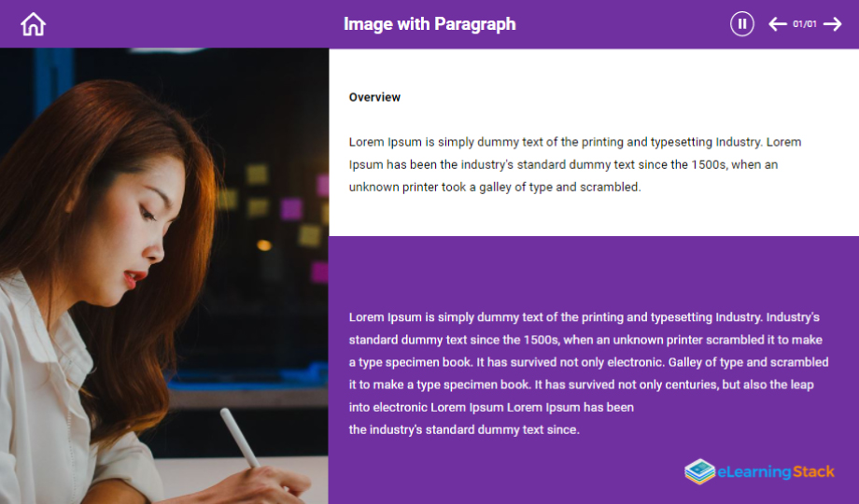Click the text line starting 'standard dummy text since'
This screenshot has height=504, width=859.
(x=585, y=340)
